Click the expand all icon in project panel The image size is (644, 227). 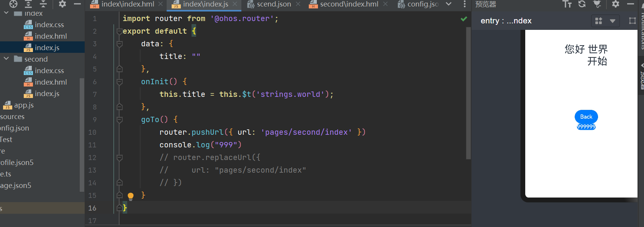pyautogui.click(x=28, y=4)
